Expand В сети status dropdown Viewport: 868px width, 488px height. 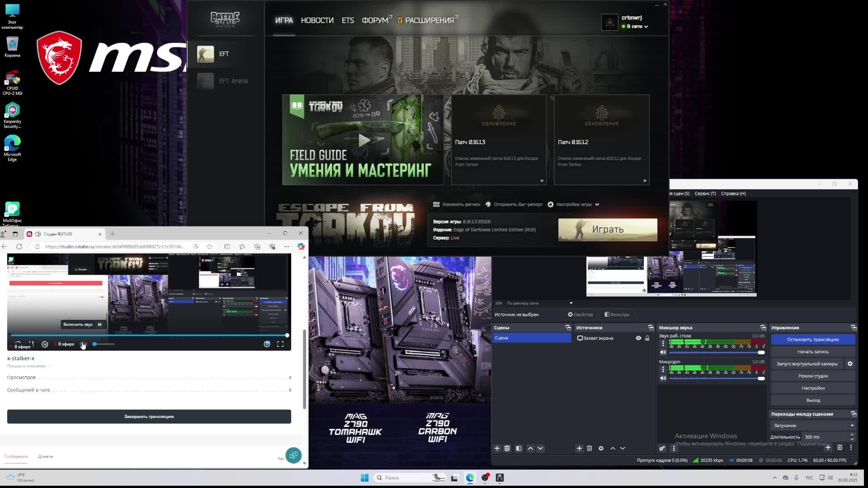(x=635, y=27)
